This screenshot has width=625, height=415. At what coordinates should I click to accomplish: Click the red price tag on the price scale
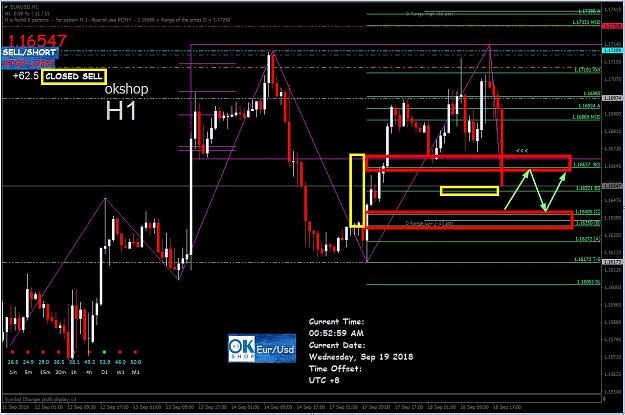point(611,26)
